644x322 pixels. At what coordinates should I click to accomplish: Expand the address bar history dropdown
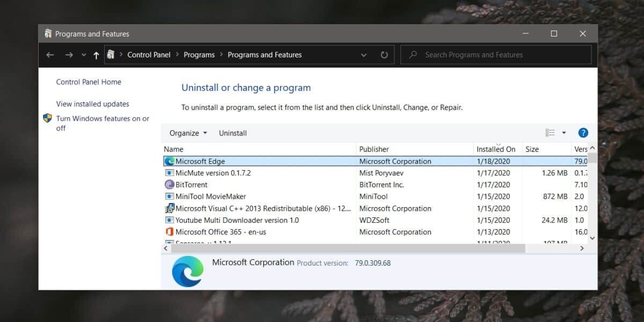(364, 54)
